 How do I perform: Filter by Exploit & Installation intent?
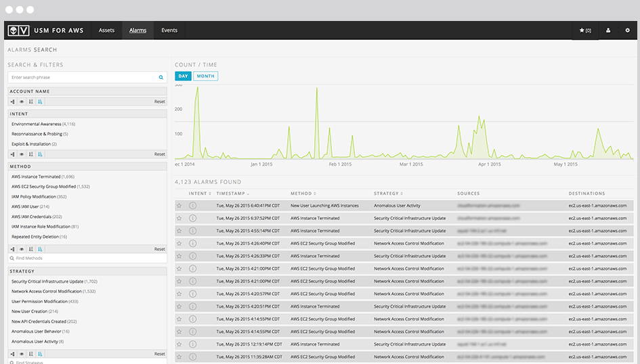tap(34, 144)
